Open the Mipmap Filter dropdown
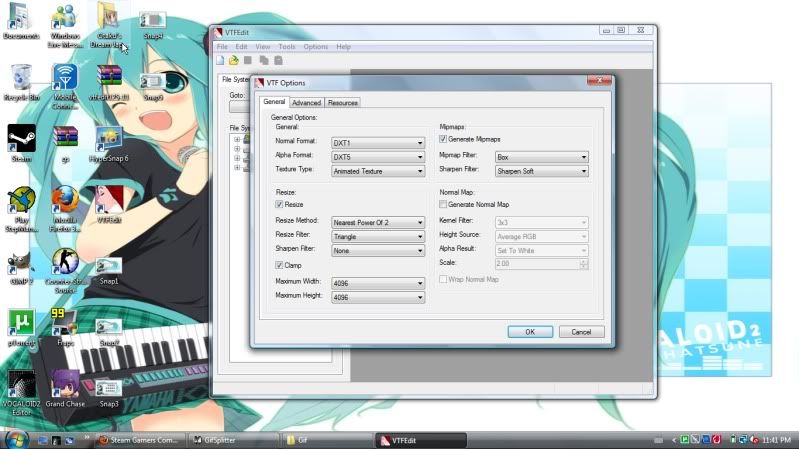The width and height of the screenshot is (799, 449). 541,157
